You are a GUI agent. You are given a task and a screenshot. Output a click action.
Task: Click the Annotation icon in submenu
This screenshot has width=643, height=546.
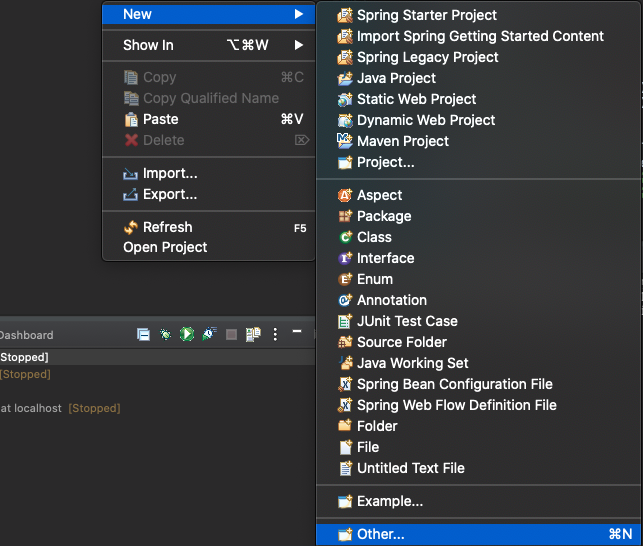click(x=345, y=300)
